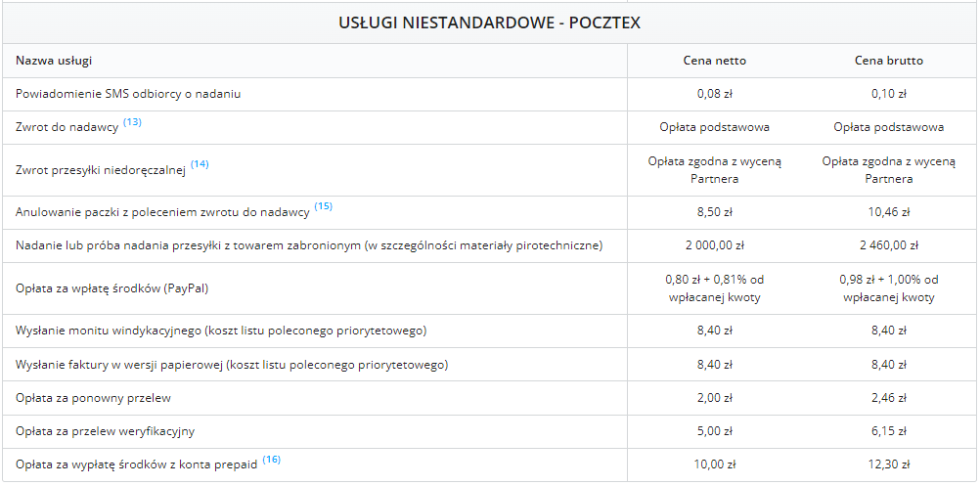The height and width of the screenshot is (486, 980).
Task: Click the Nazwa usługi column header
Action: [54, 61]
